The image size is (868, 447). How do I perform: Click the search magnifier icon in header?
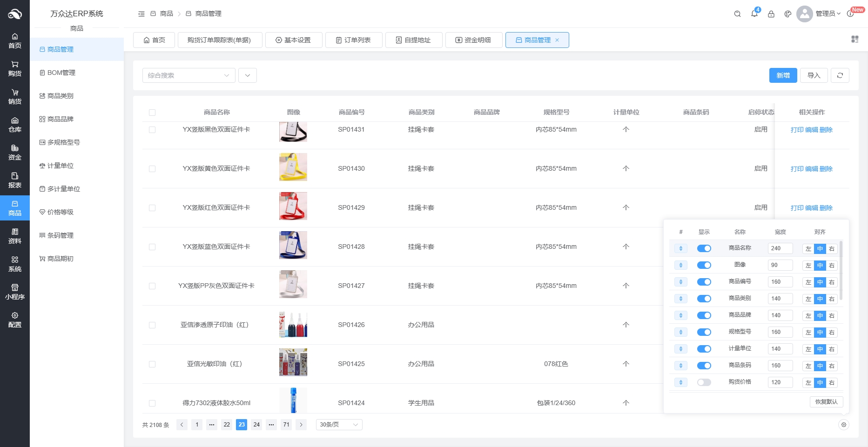[x=737, y=14]
